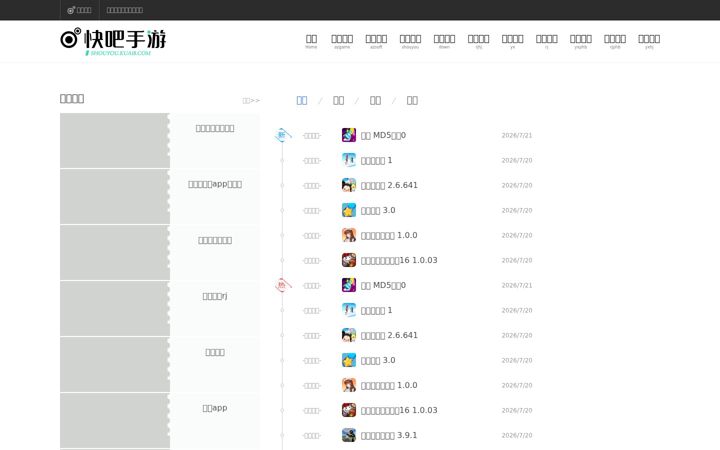720x450 pixels.
Task: Click the short label ending in 'app' at bottom left
Action: tap(215, 408)
